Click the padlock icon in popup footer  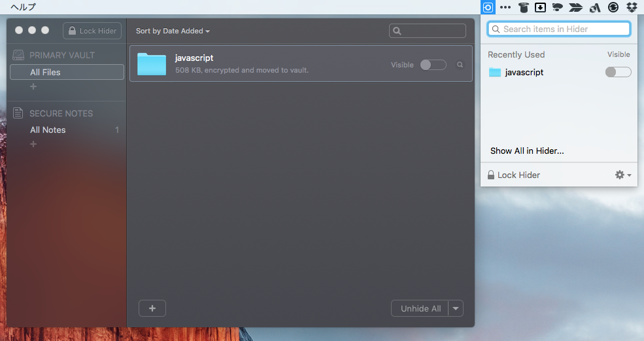click(x=491, y=175)
